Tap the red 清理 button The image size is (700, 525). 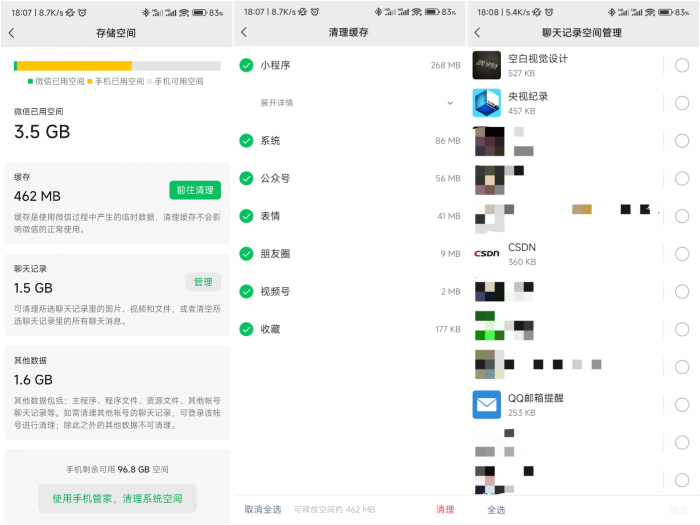click(x=445, y=509)
